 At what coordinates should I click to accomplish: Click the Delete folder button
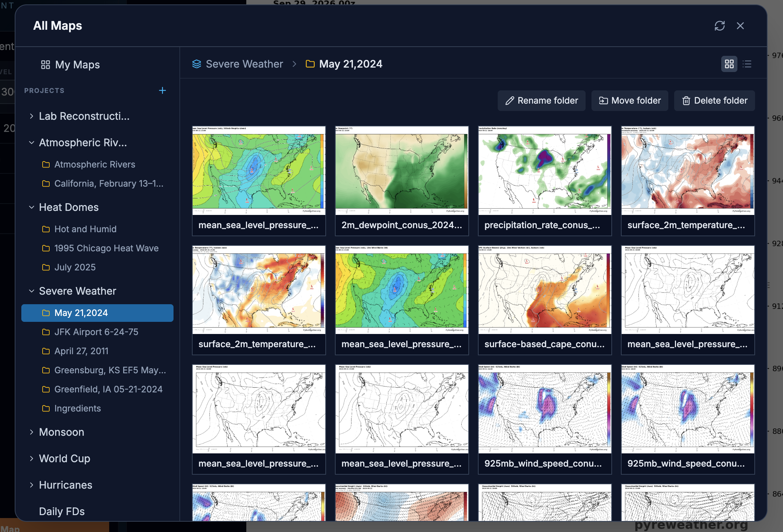(x=715, y=101)
